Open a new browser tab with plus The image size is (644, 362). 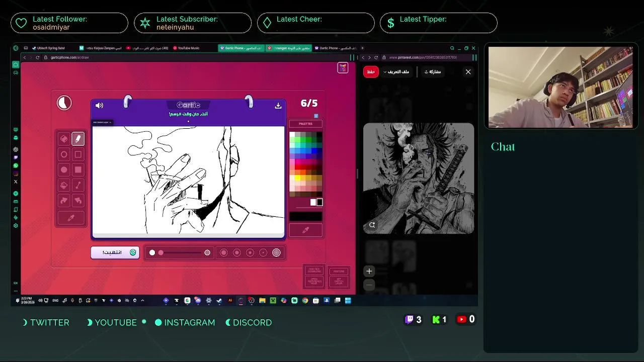[x=362, y=48]
